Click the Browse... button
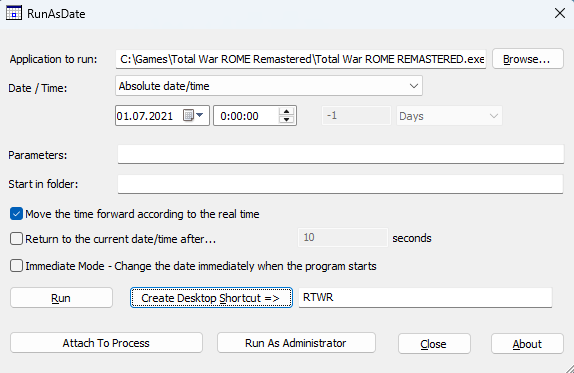 tap(528, 59)
